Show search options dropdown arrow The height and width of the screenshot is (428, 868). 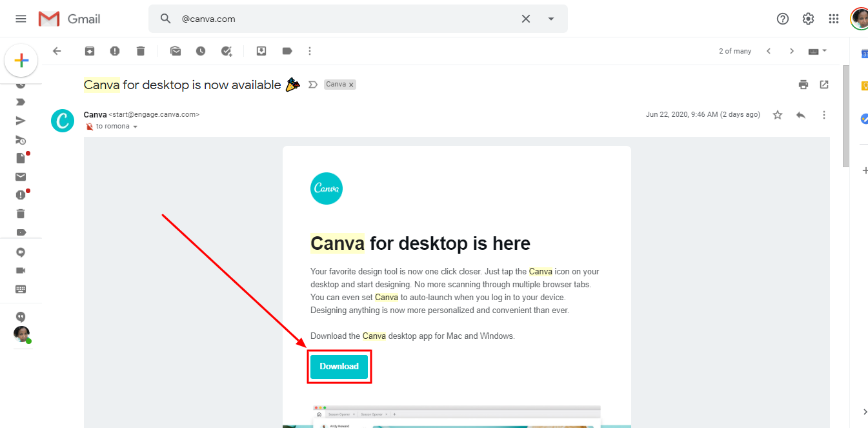pos(551,19)
